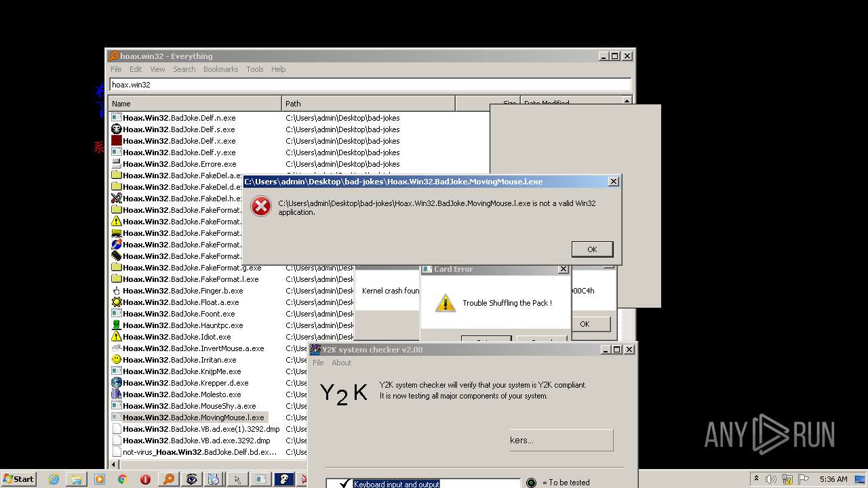Click the eye icon taskbar item

pos(192,479)
